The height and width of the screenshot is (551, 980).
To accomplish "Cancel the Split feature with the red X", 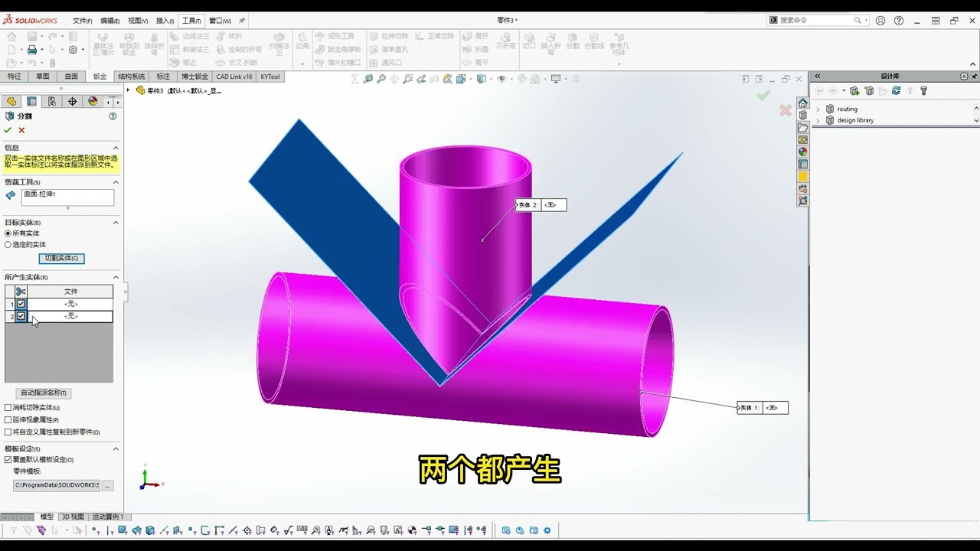I will tap(21, 130).
